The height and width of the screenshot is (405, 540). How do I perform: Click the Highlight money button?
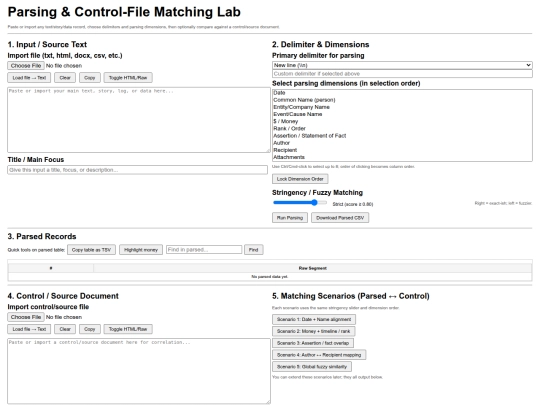coord(141,250)
